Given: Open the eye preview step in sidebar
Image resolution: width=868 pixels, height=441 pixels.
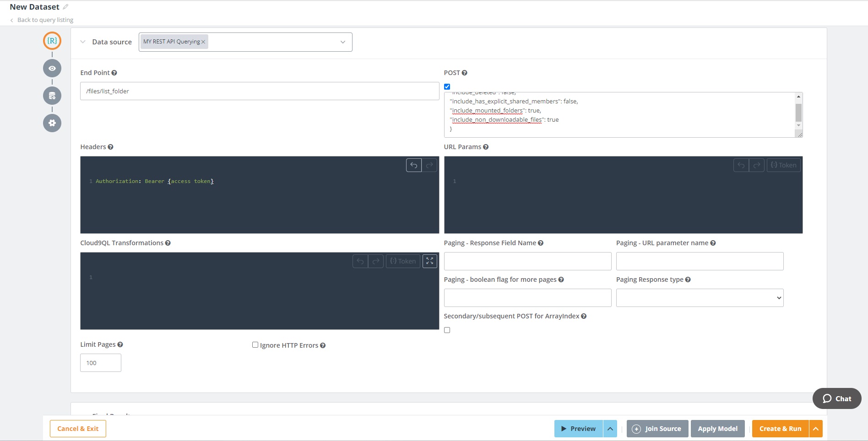Looking at the screenshot, I should tap(52, 68).
